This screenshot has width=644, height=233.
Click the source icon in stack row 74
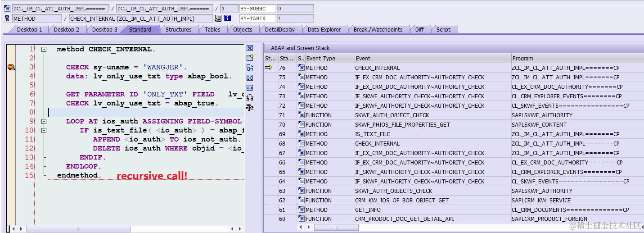pyautogui.click(x=301, y=87)
